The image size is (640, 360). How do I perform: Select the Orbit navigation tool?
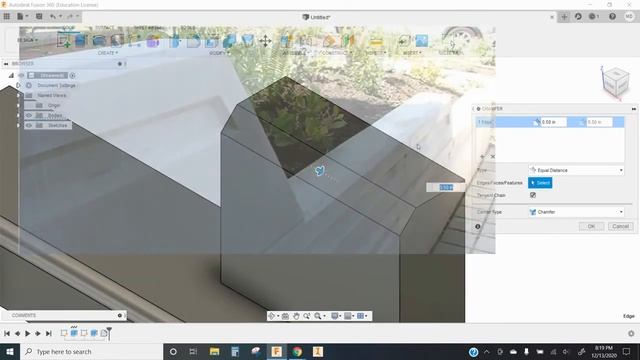point(271,316)
